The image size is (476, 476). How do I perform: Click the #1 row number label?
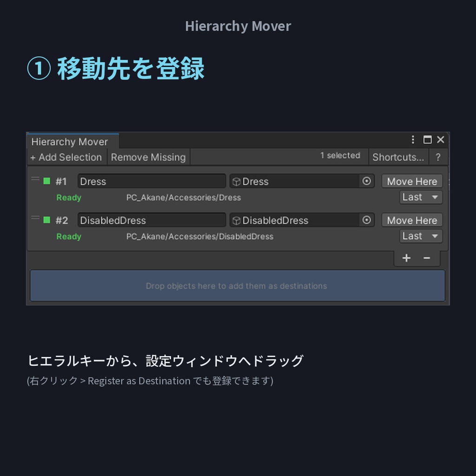coord(61,182)
